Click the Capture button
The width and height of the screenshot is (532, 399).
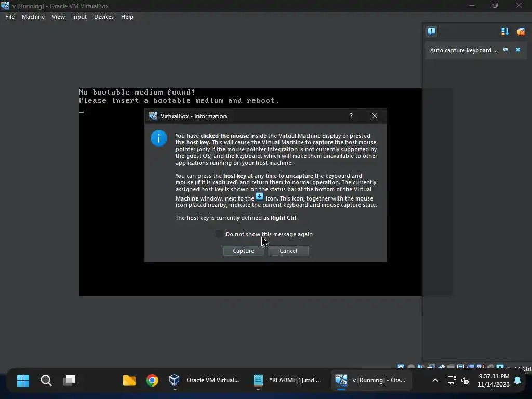[x=243, y=251]
